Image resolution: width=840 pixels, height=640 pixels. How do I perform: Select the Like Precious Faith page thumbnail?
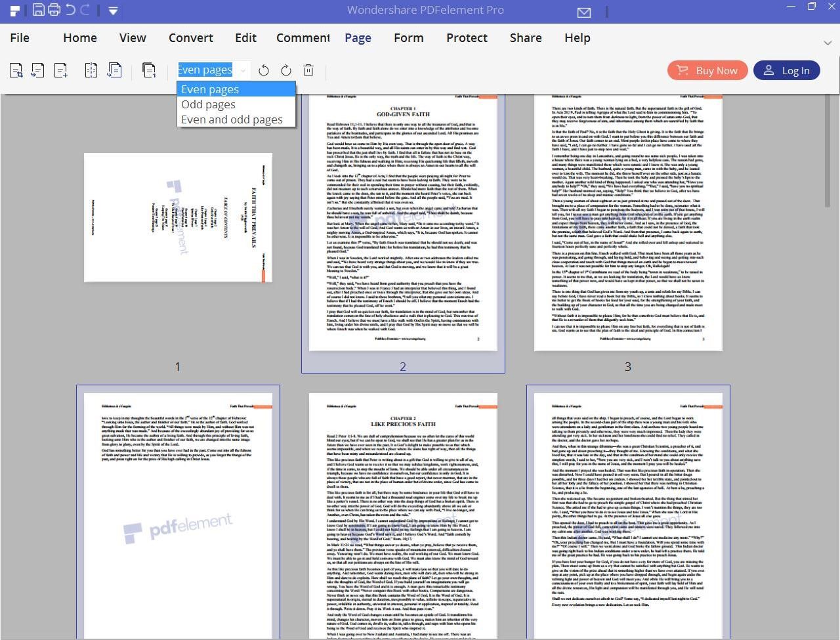point(403,515)
